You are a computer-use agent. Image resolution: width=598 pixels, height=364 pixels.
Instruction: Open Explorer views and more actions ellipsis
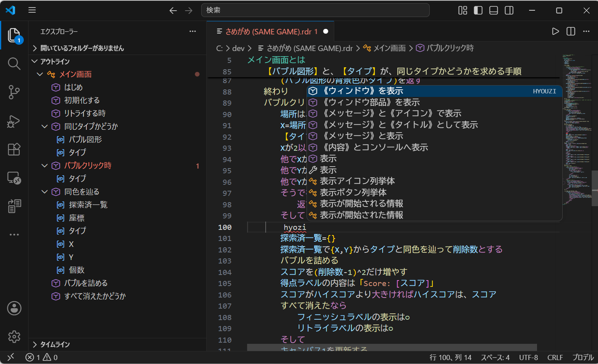tap(192, 31)
